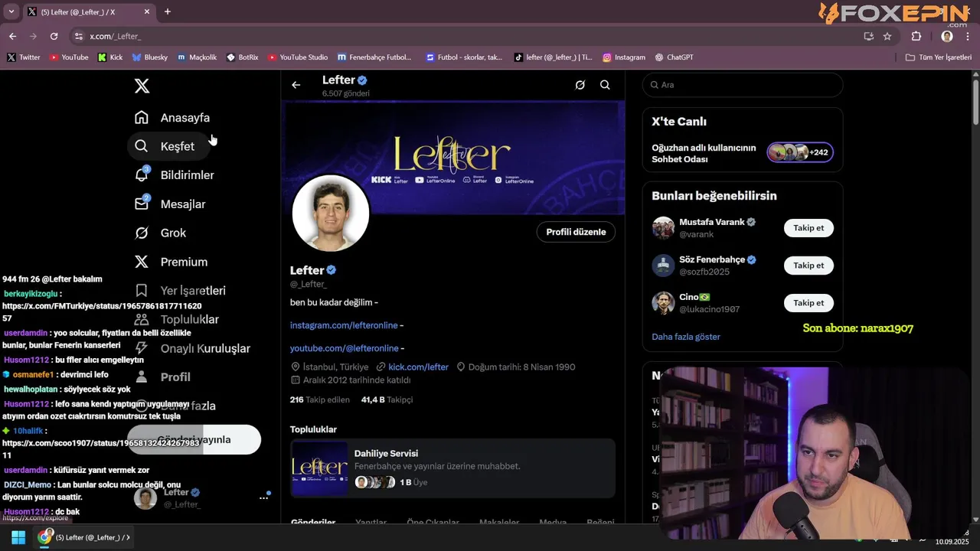Click site info icon in address bar
This screenshot has width=980, height=551.
pos(78,36)
